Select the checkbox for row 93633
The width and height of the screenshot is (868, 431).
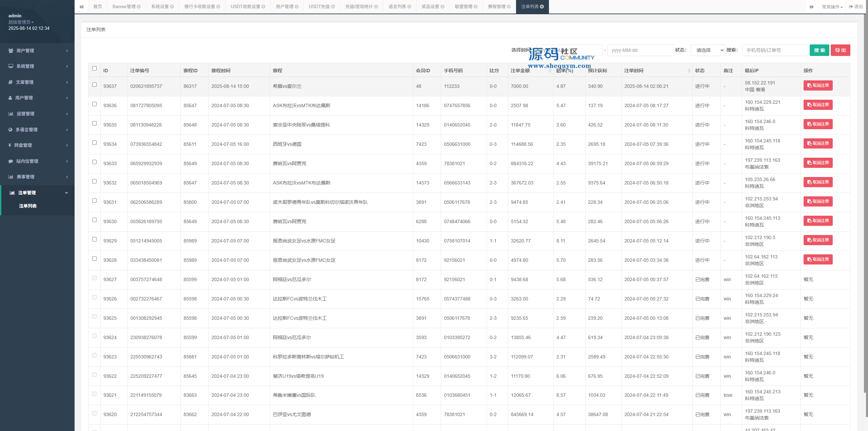point(94,162)
